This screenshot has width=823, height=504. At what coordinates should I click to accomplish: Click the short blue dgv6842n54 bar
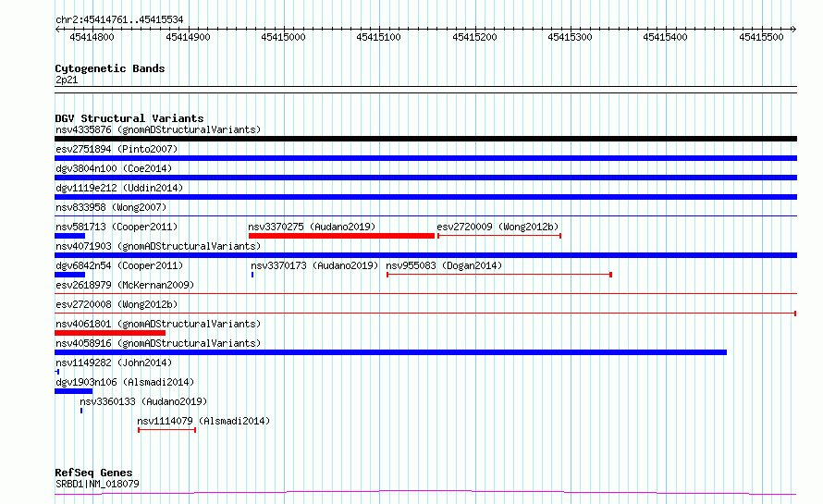click(69, 275)
